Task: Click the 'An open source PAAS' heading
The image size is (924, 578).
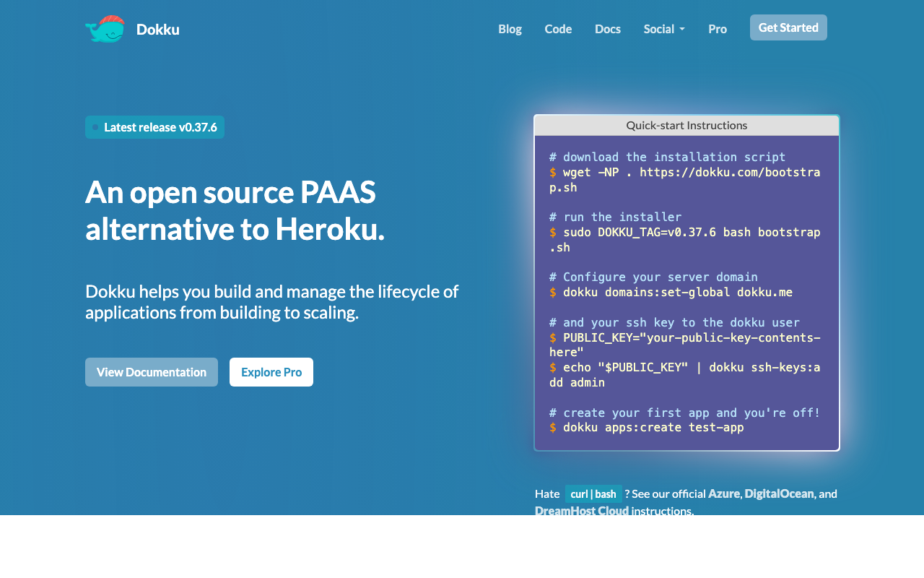Action: 235,210
